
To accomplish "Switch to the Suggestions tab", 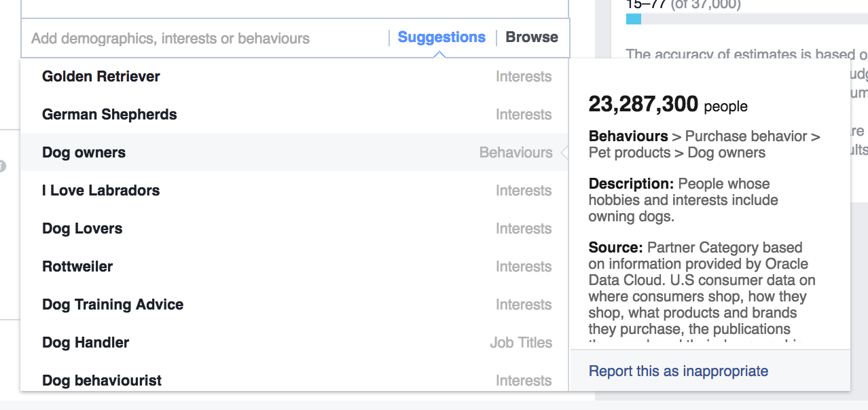I will 441,37.
